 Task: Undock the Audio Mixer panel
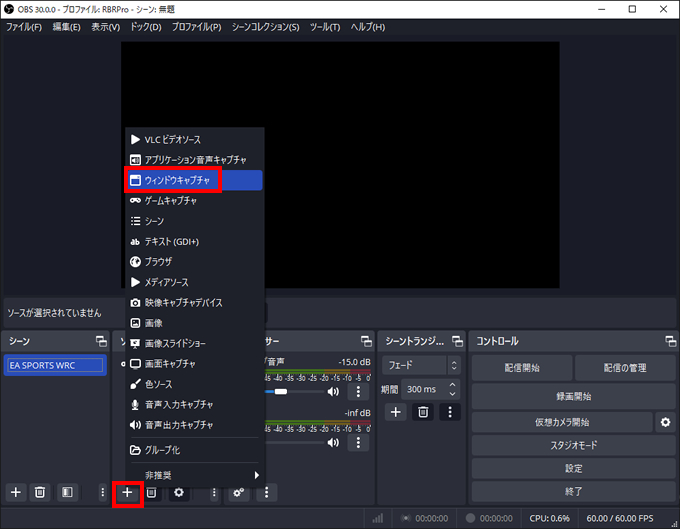point(366,341)
